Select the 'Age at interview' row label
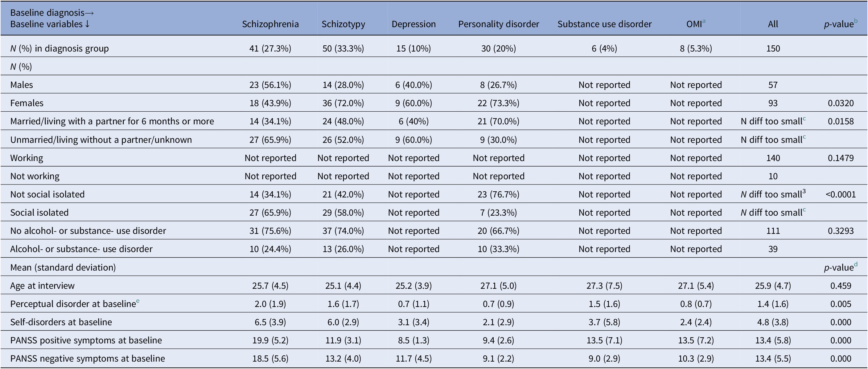 pyautogui.click(x=43, y=286)
